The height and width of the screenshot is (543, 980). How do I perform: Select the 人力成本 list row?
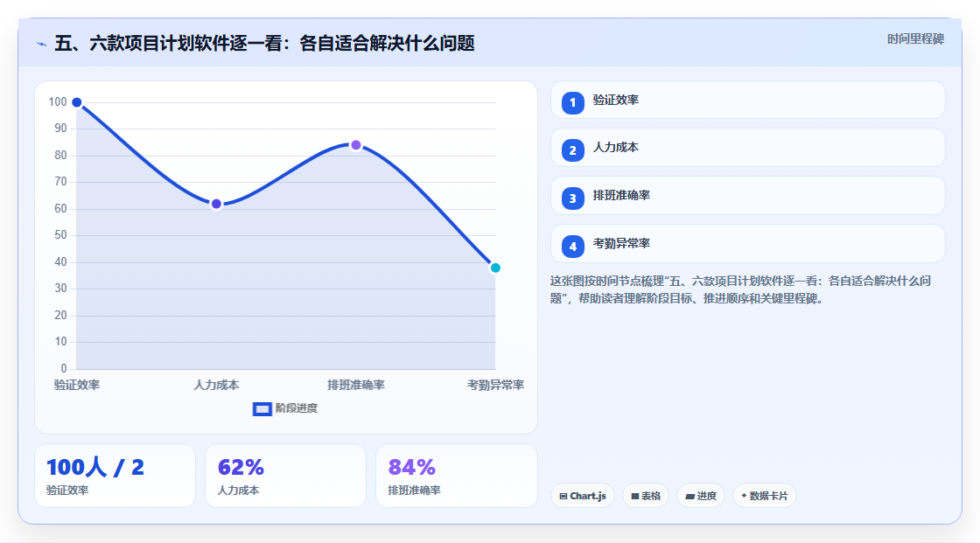click(747, 148)
